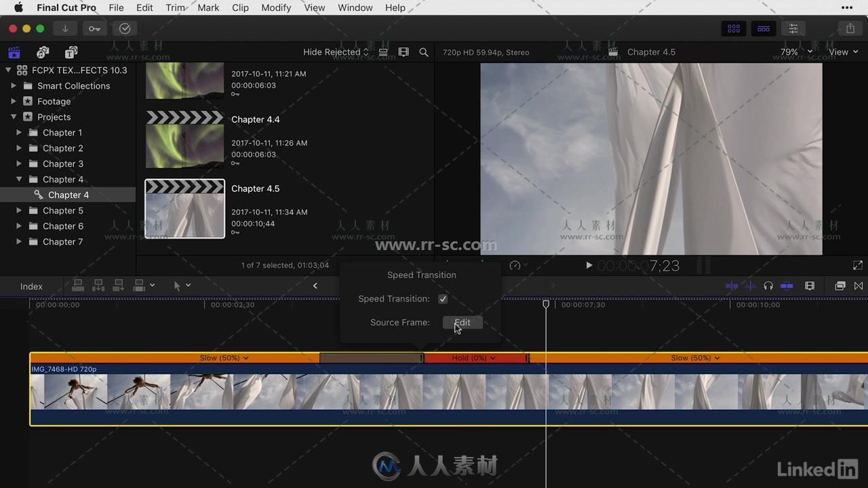The width and height of the screenshot is (868, 488).
Task: Open the titles and generators sidebar
Action: 71,52
